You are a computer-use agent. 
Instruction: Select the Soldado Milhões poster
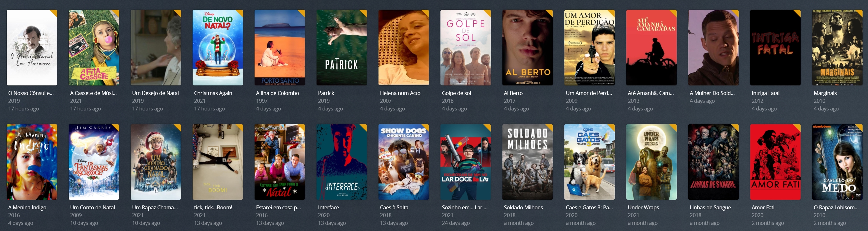click(x=527, y=162)
